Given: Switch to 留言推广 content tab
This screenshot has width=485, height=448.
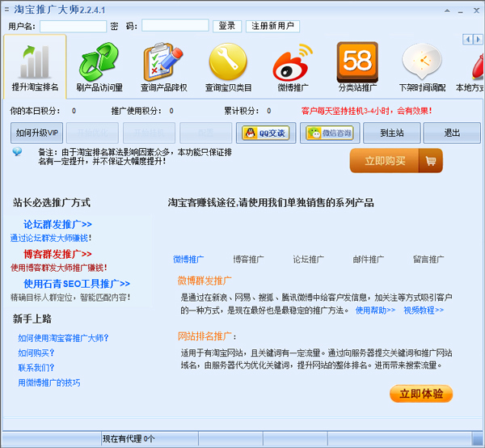Looking at the screenshot, I should (x=428, y=260).
